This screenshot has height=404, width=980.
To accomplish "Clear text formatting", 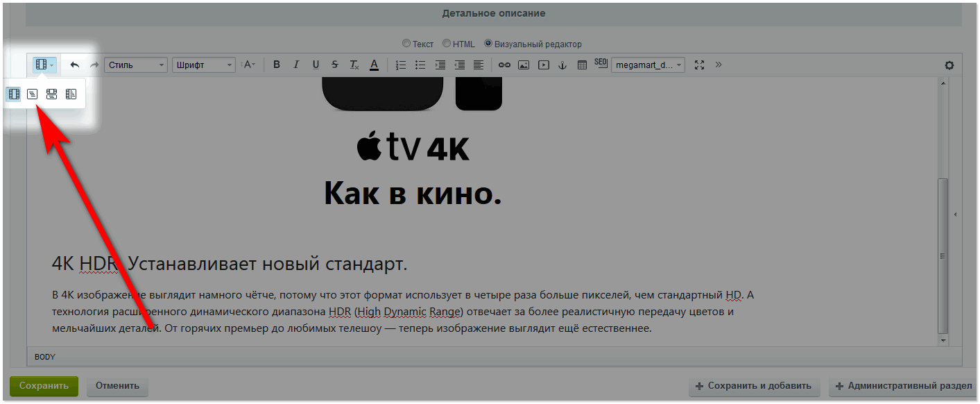I will [x=354, y=65].
